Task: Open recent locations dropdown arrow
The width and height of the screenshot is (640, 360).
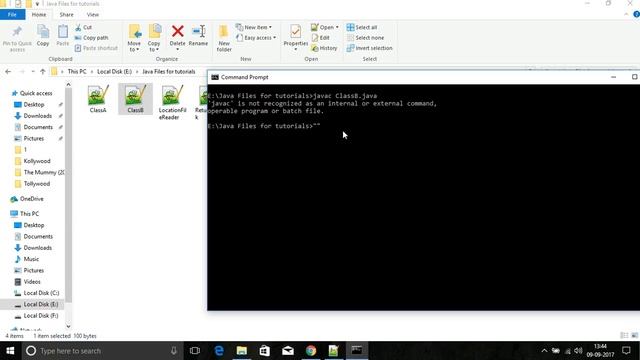Action: [33, 71]
